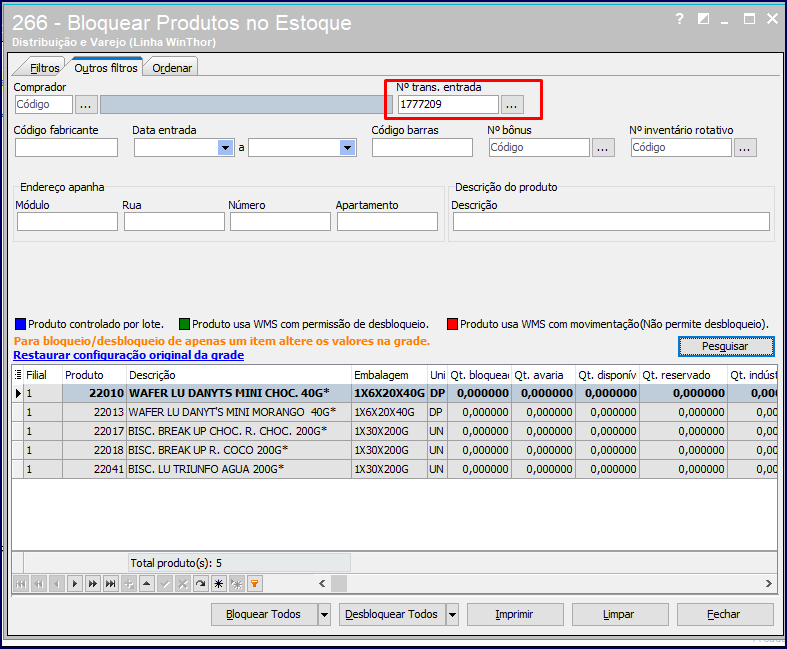
Task: Open Nº inventário rotativo lookup ellipsis button
Action: (745, 148)
